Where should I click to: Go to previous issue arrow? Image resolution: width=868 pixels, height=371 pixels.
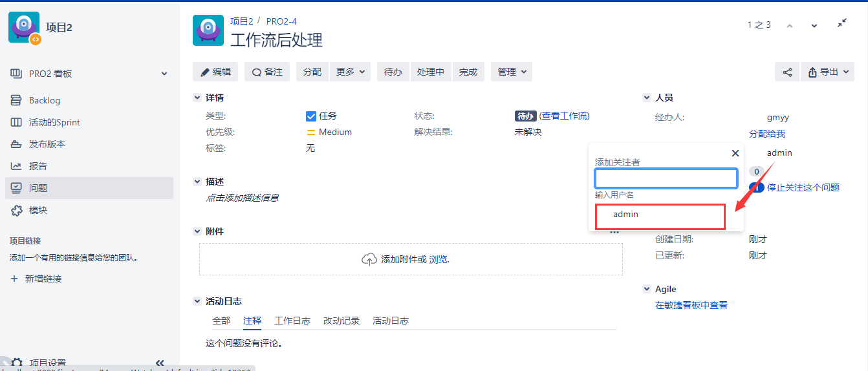point(790,26)
